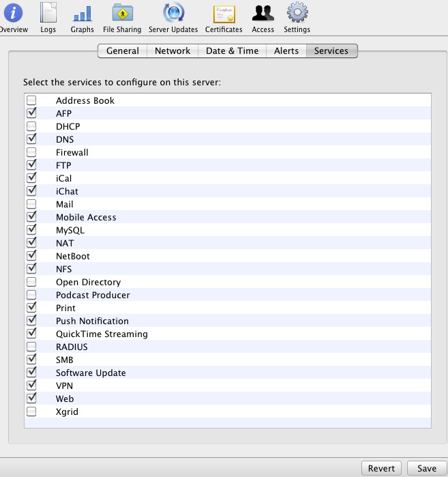Image resolution: width=448 pixels, height=477 pixels.
Task: Uncheck the NFS service checkbox
Action: (31, 269)
